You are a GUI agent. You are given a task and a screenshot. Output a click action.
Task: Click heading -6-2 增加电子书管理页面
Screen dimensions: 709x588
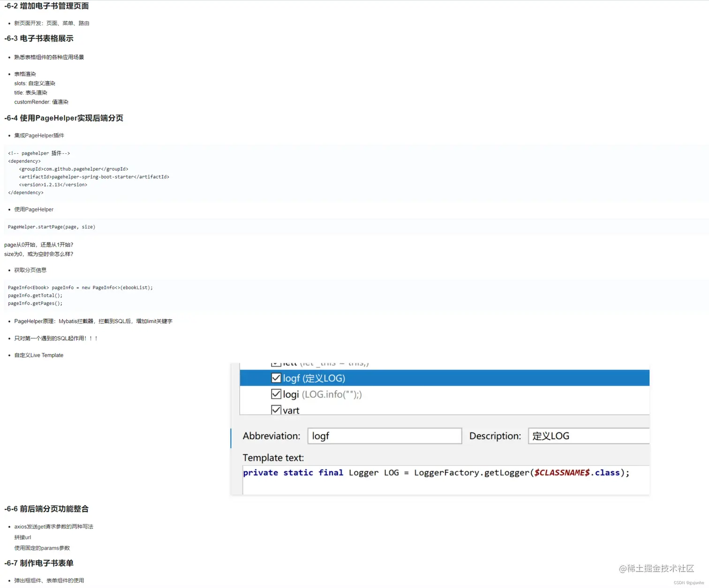tap(46, 6)
